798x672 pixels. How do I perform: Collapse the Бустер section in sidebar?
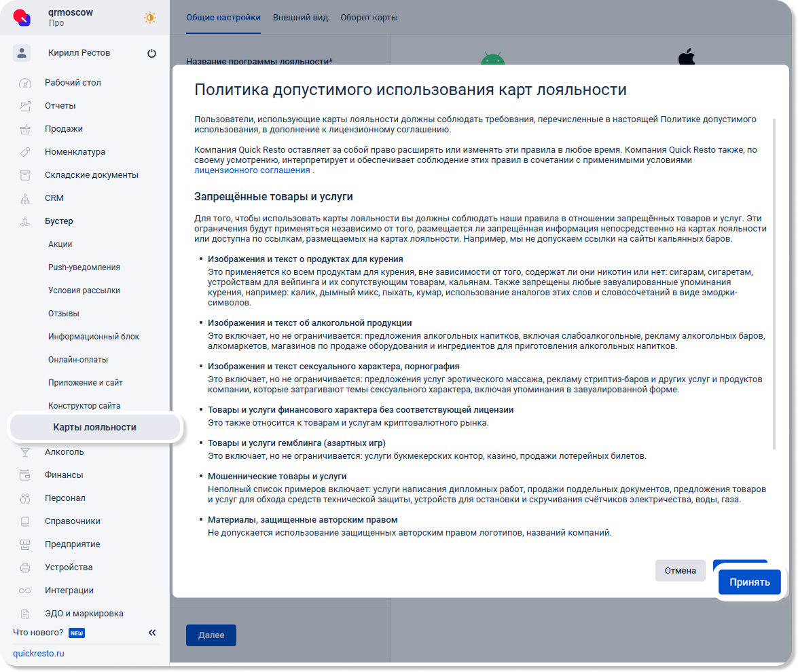click(x=58, y=221)
